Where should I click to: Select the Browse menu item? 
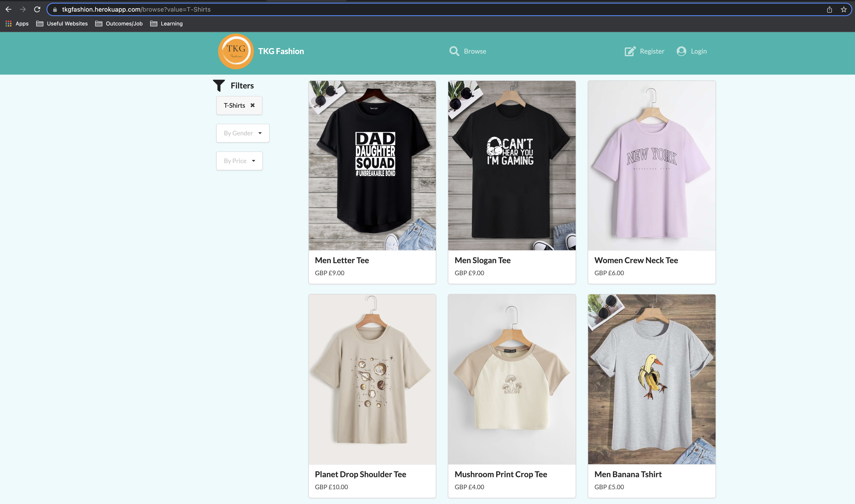[475, 51]
